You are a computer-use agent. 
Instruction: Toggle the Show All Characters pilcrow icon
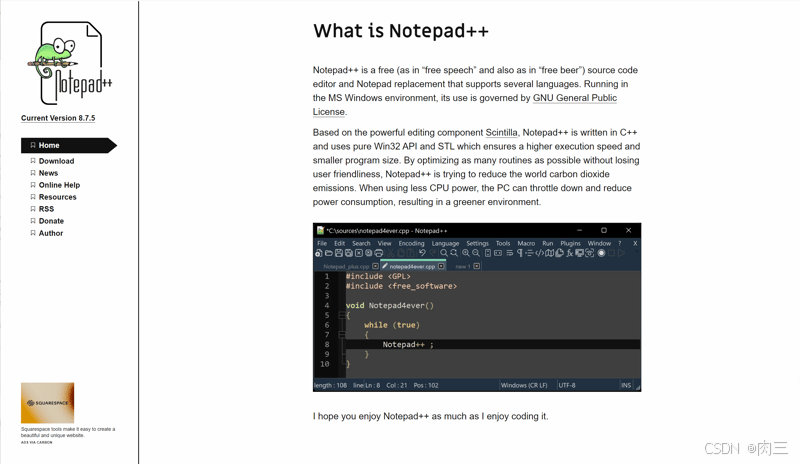[520, 253]
